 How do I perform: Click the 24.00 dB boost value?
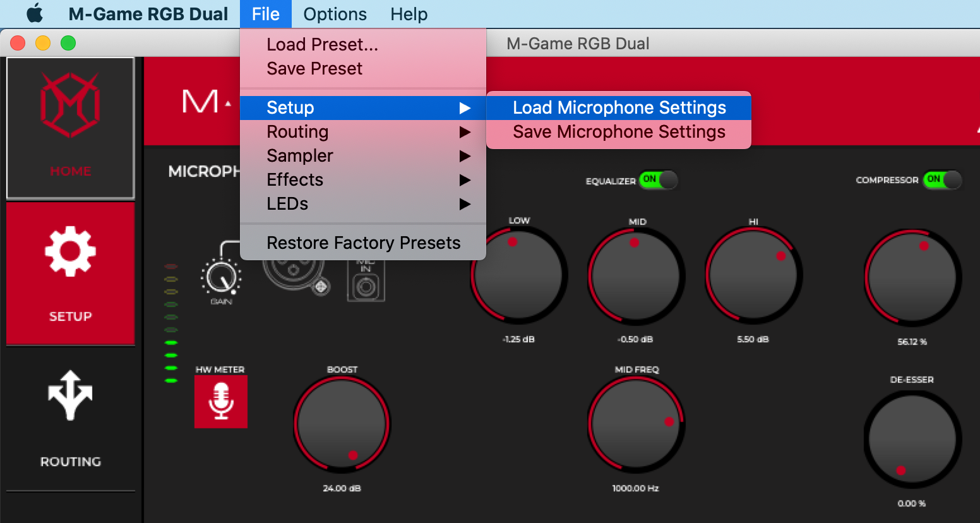click(342, 488)
